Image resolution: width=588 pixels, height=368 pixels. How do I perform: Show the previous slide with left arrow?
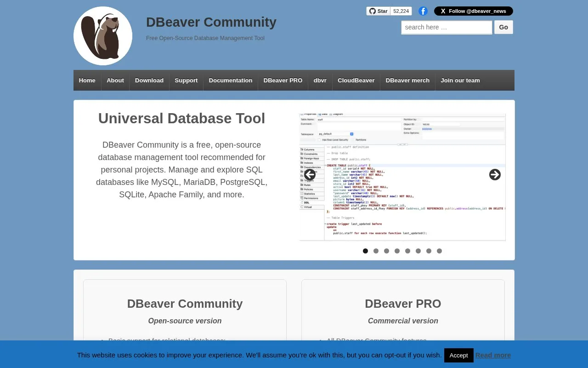tap(310, 175)
